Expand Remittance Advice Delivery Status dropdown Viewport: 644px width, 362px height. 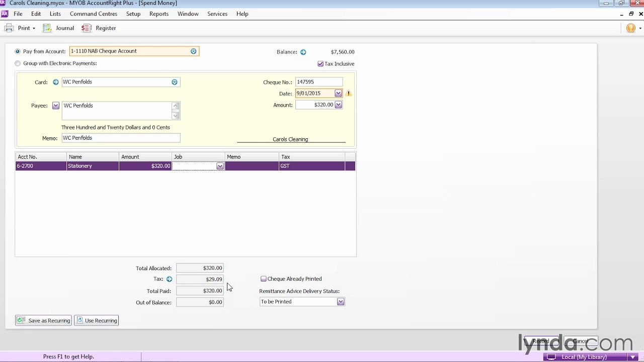[341, 302]
